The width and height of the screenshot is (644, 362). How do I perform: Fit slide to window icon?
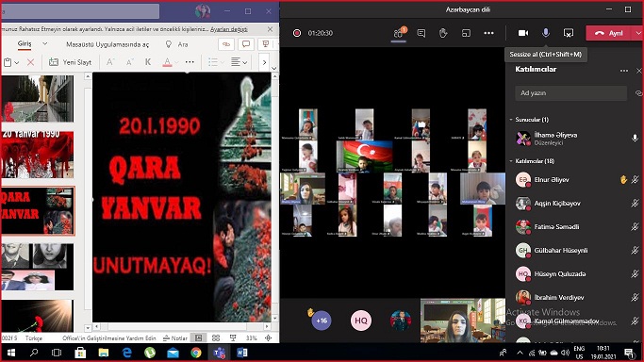(268, 337)
